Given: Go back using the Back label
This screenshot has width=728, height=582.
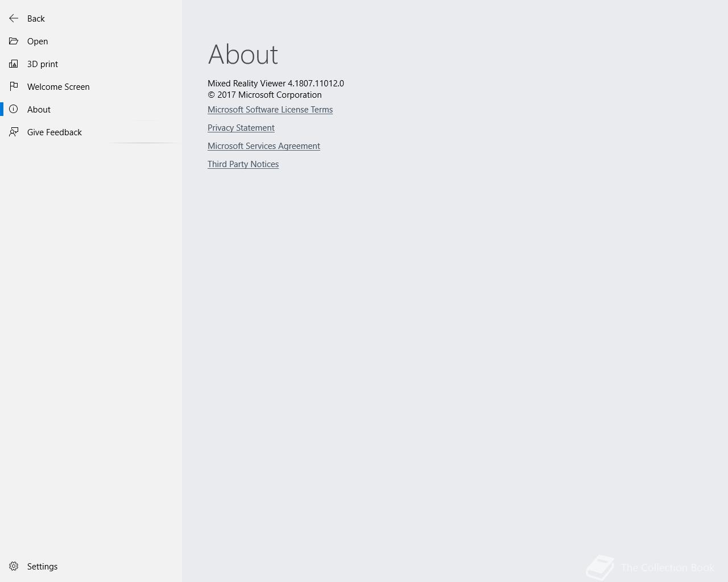Looking at the screenshot, I should [36, 18].
